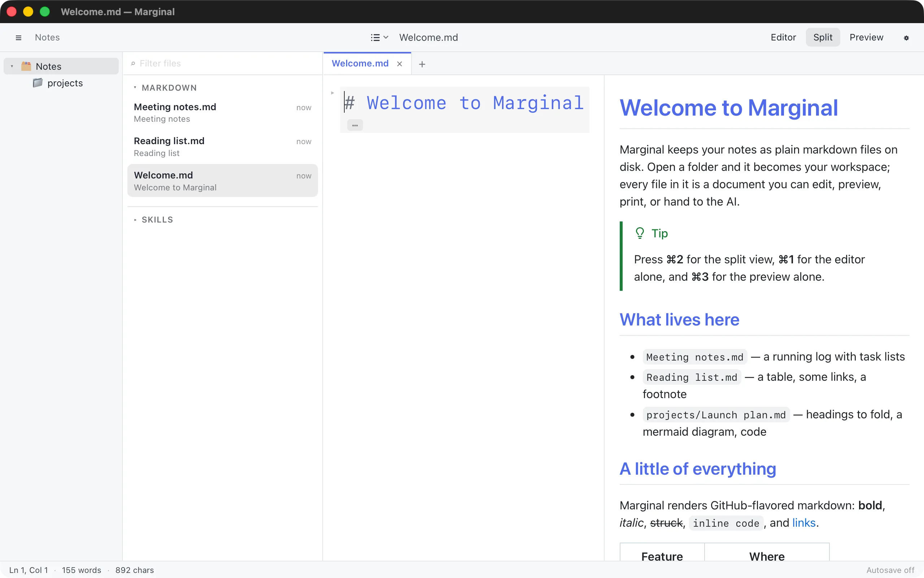Open settings via the gear icon

(x=906, y=38)
